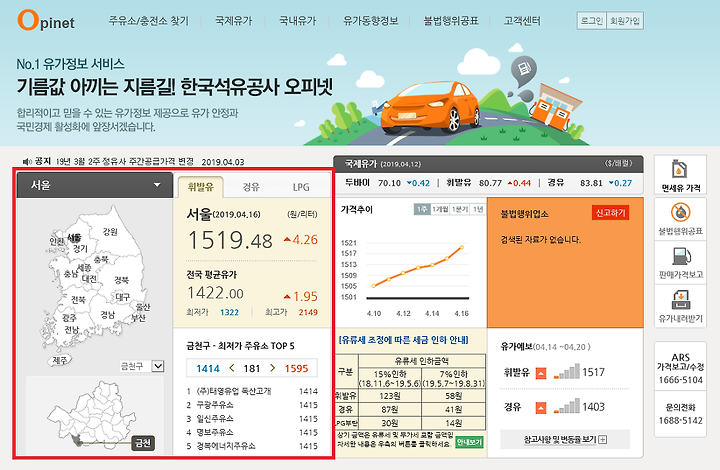Click 일신주유소 in the top 5 list
This screenshot has width=720, height=470.
[x=215, y=419]
